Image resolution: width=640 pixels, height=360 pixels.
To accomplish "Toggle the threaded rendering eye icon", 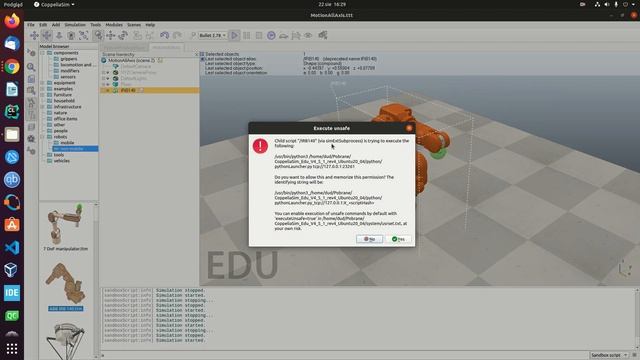I will pos(308,36).
